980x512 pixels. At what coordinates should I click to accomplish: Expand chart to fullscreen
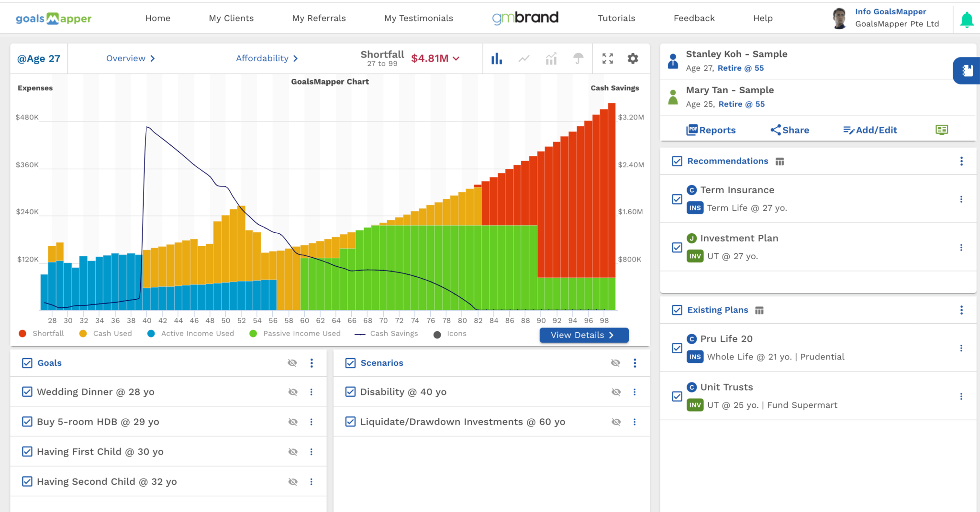coord(607,58)
